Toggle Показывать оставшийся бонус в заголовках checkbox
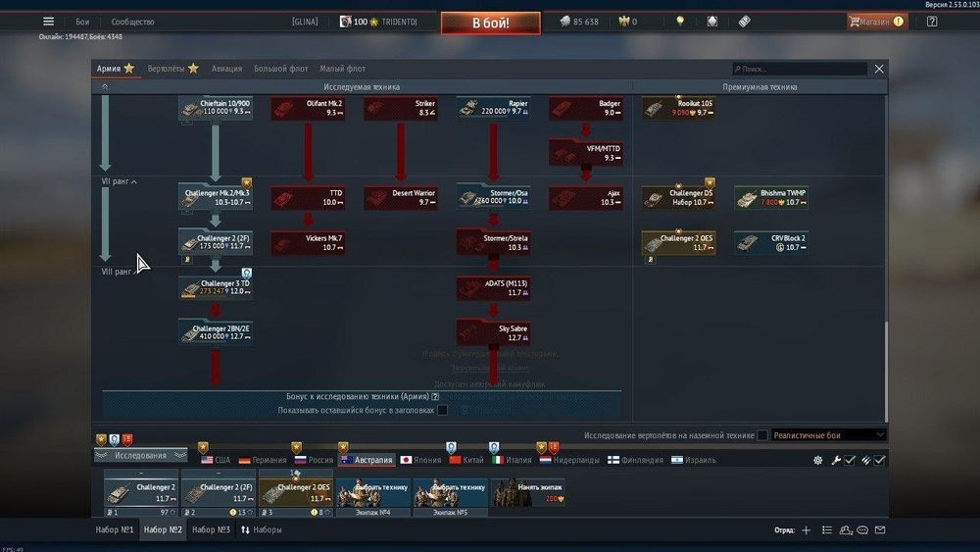Image resolution: width=980 pixels, height=552 pixels. click(x=443, y=410)
